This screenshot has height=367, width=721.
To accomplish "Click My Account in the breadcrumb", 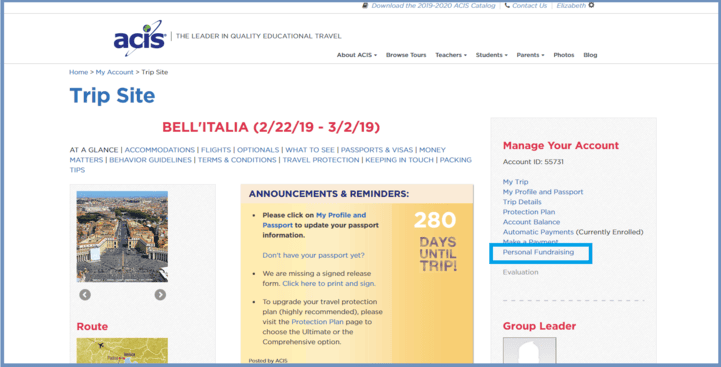I will [114, 72].
